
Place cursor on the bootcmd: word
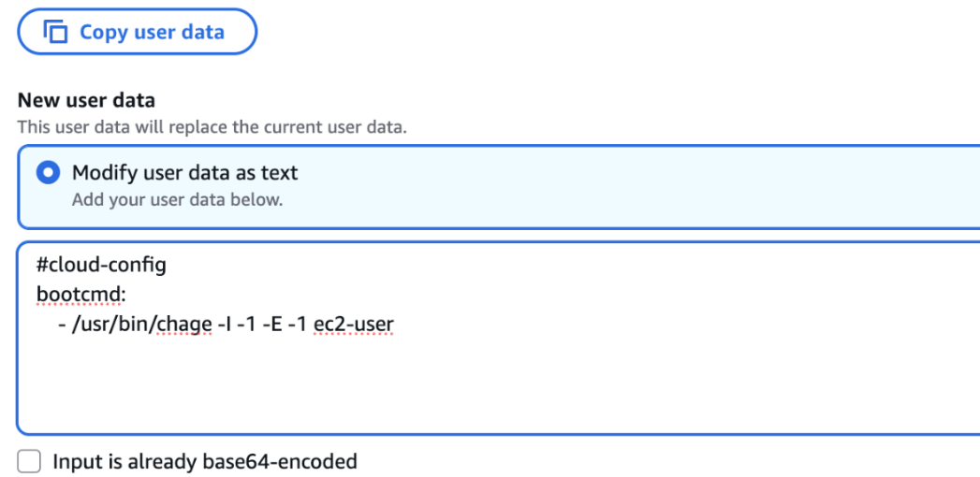[80, 295]
